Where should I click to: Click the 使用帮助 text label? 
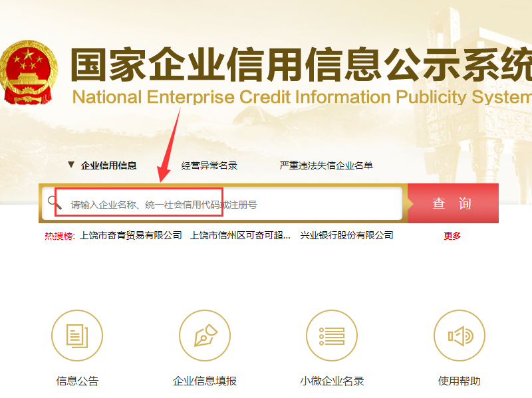(460, 381)
